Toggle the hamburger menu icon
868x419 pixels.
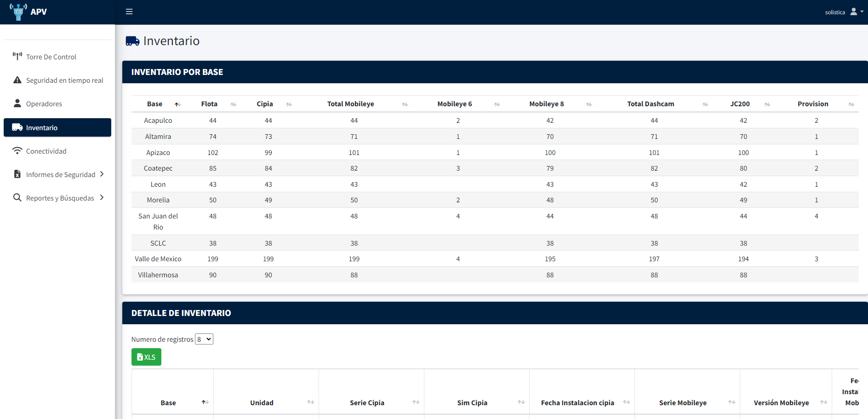pos(129,11)
